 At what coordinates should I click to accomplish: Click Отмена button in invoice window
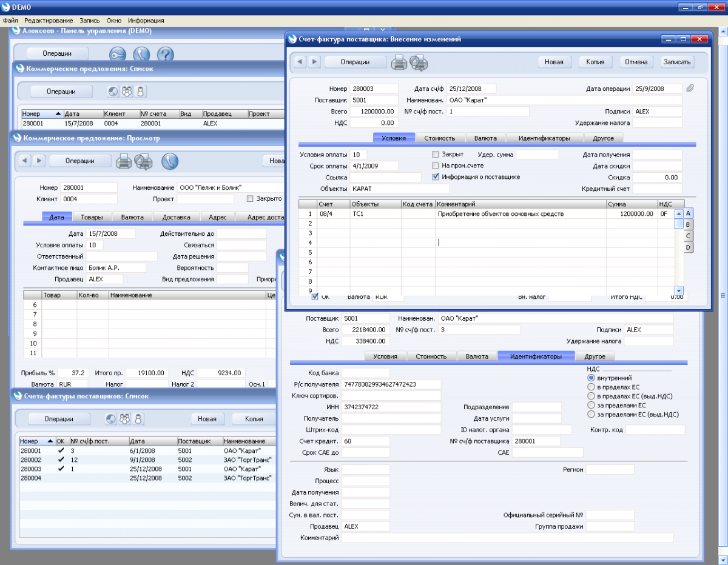[x=636, y=62]
